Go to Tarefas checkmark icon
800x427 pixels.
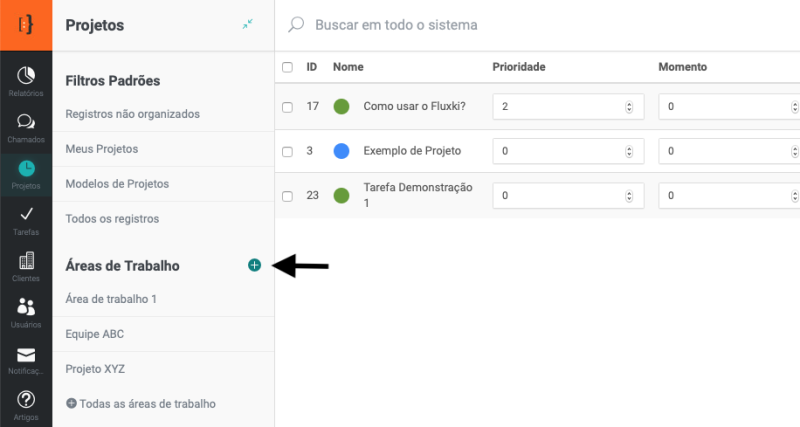click(26, 218)
